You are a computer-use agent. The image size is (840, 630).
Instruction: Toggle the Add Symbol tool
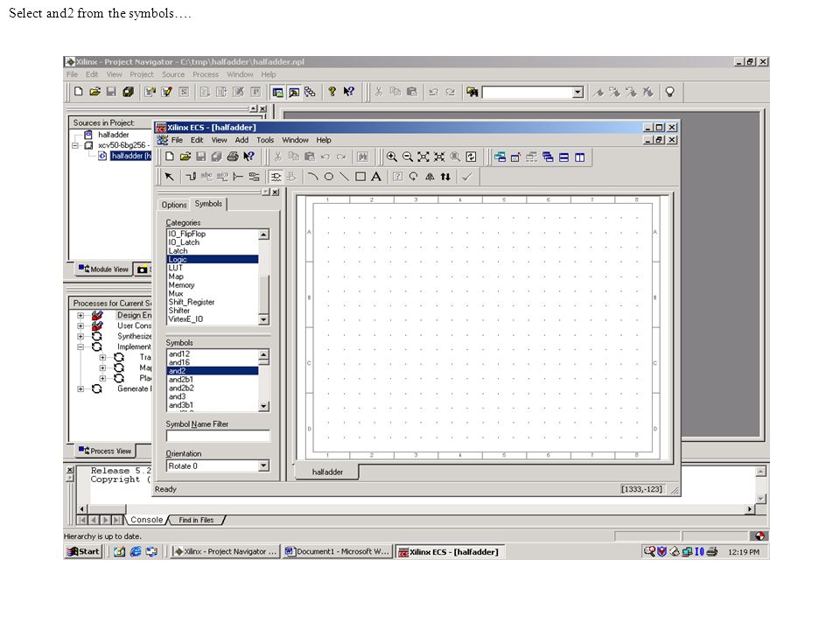[x=276, y=176]
